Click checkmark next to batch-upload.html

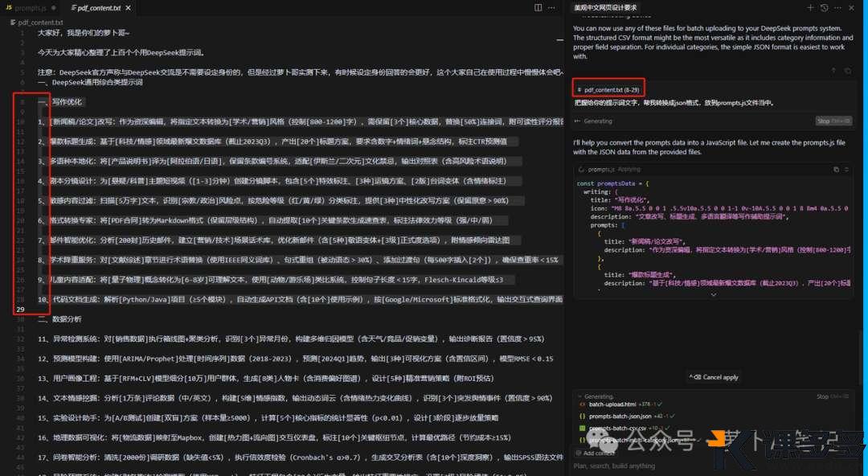pyautogui.click(x=659, y=404)
